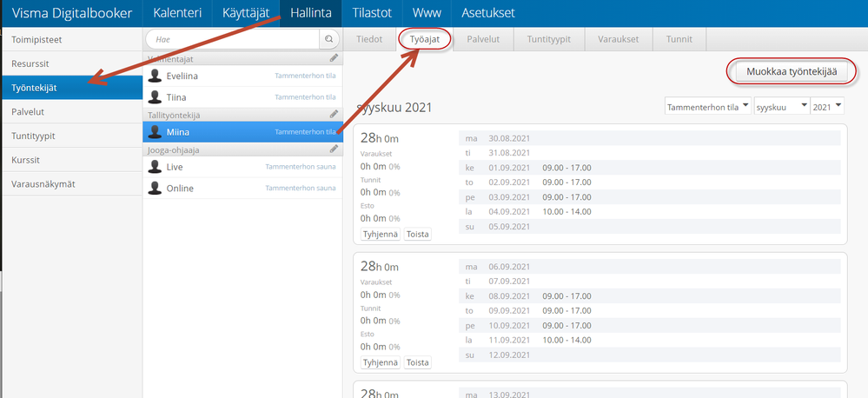Screen dimensions: 868x398
Task: Open the syyskuu month dropdown
Action: 781,107
